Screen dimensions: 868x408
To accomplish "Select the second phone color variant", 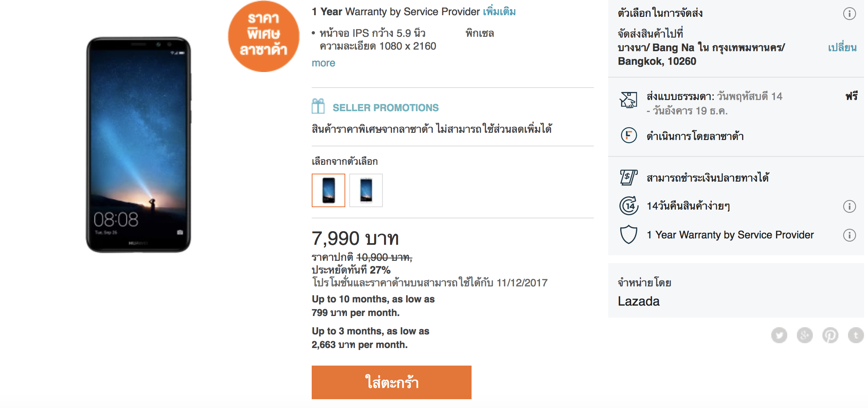I will pyautogui.click(x=366, y=190).
